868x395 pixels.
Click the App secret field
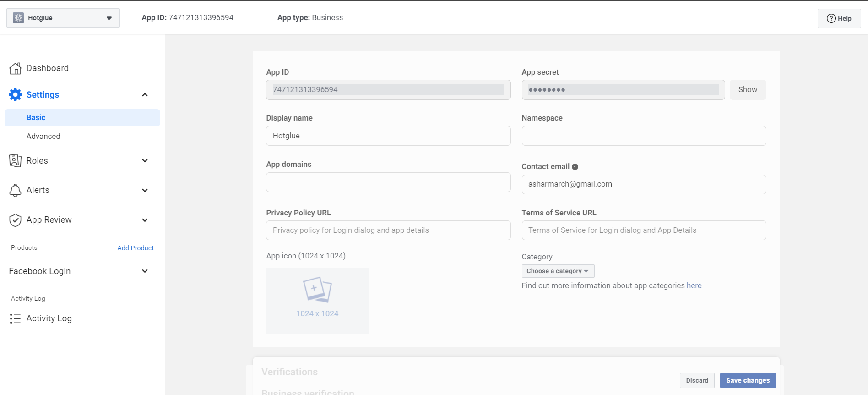coord(623,90)
